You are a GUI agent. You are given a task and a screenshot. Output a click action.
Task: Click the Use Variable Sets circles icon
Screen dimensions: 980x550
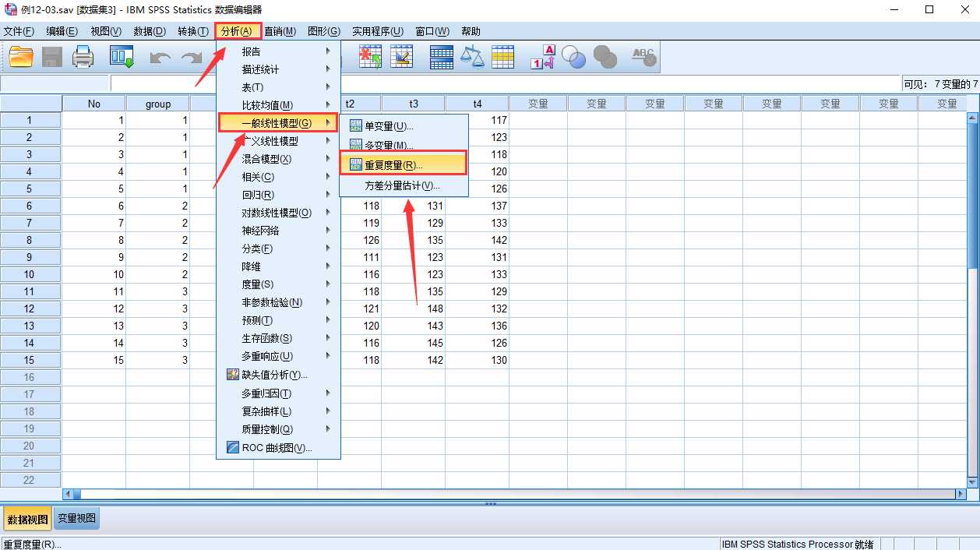click(x=574, y=57)
